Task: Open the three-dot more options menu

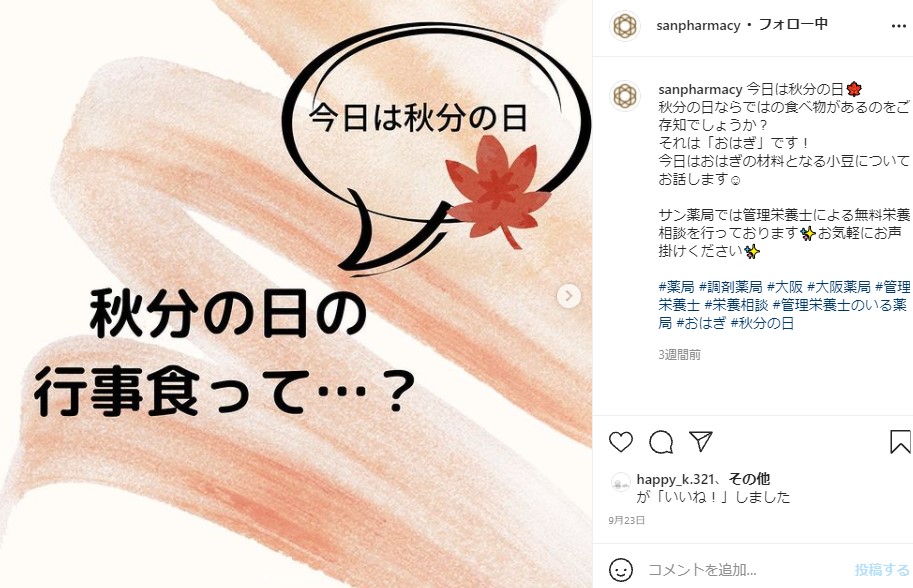Action: (898, 26)
